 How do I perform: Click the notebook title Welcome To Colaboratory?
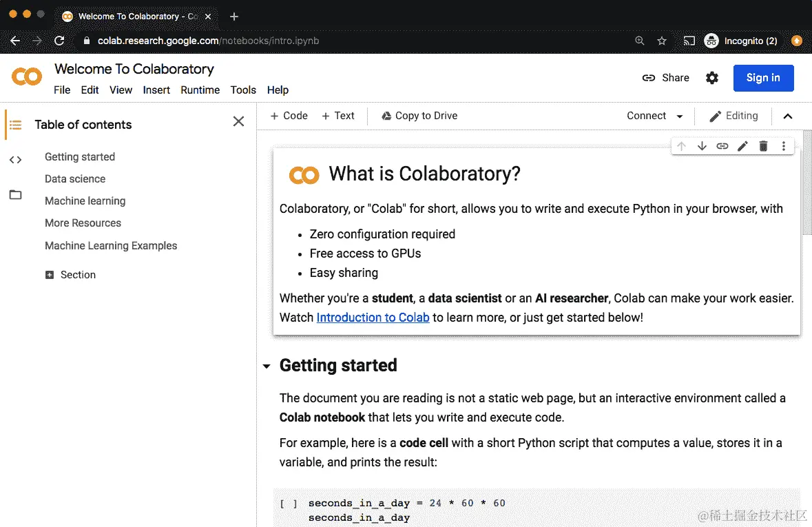(134, 69)
